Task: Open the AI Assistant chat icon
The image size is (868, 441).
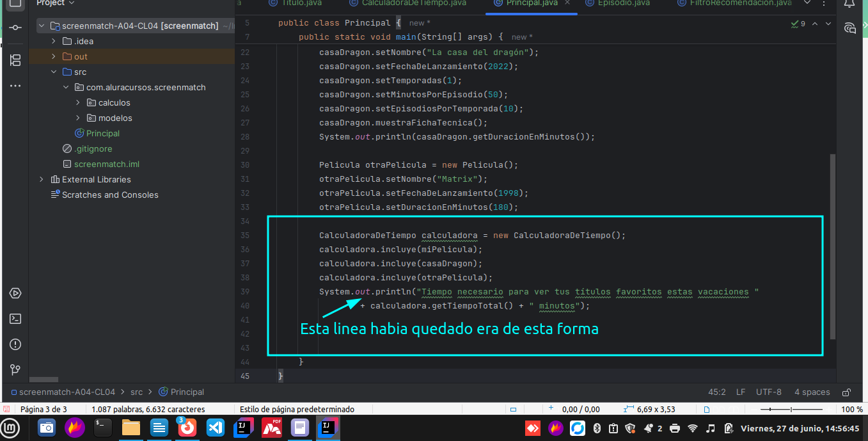Action: [849, 28]
